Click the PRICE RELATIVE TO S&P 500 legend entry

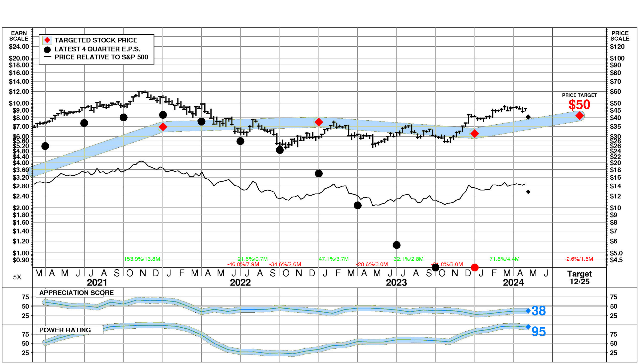point(101,57)
